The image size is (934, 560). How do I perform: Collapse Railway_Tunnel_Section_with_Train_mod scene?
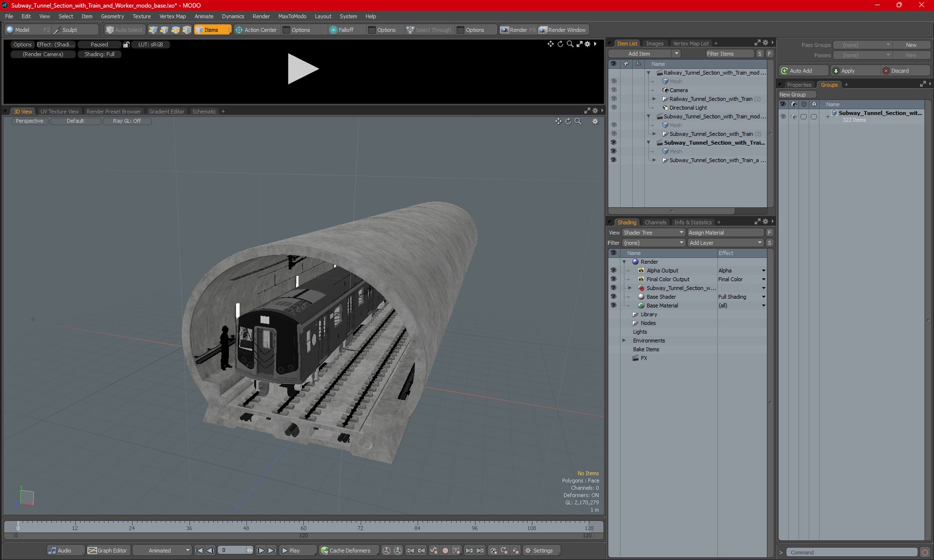[649, 73]
